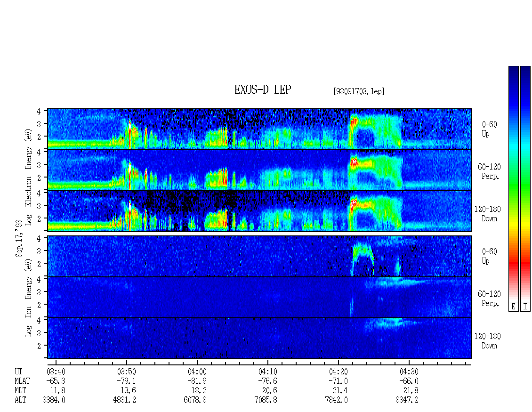Click the MLAT value -76.6
This screenshot has width=532, height=412.
tap(268, 381)
